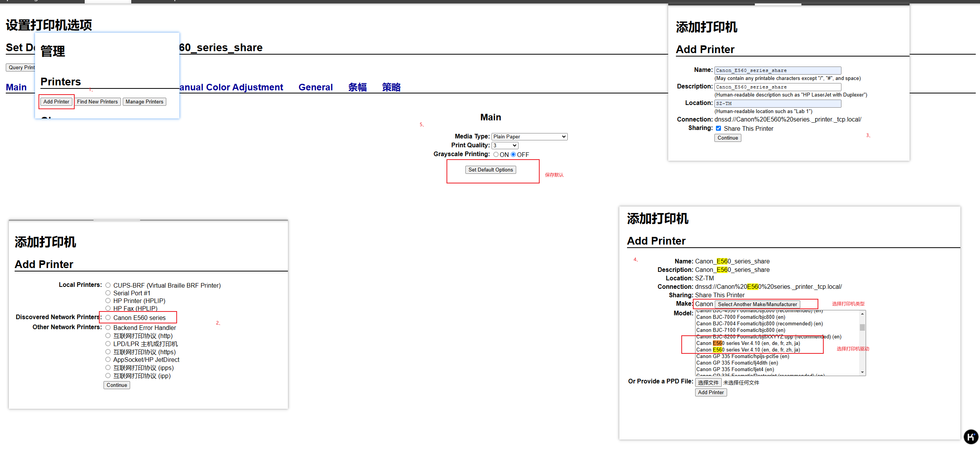Set Grayscale Printing to OFF

pos(513,155)
